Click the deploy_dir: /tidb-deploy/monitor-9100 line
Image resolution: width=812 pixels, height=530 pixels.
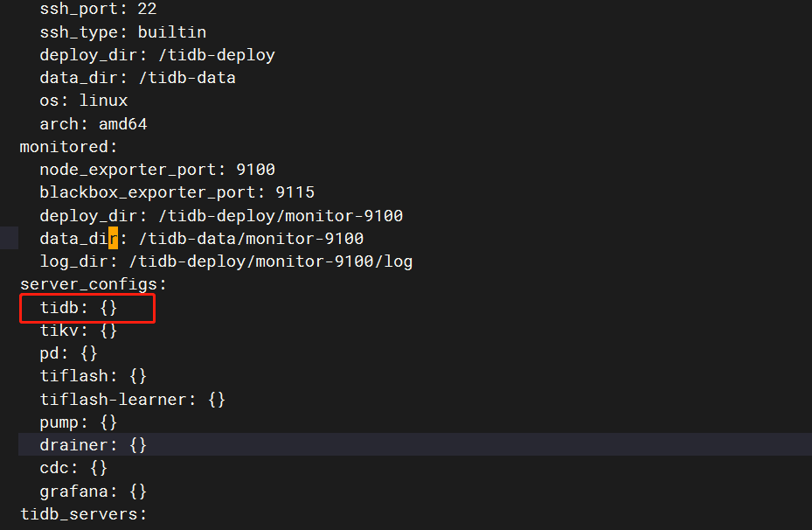[x=221, y=215]
